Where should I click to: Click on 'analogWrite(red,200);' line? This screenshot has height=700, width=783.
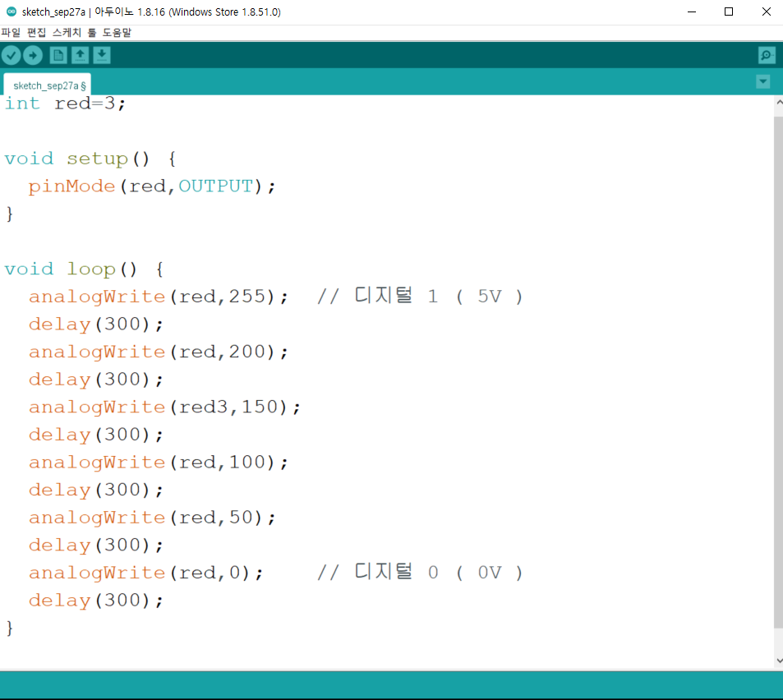point(159,352)
